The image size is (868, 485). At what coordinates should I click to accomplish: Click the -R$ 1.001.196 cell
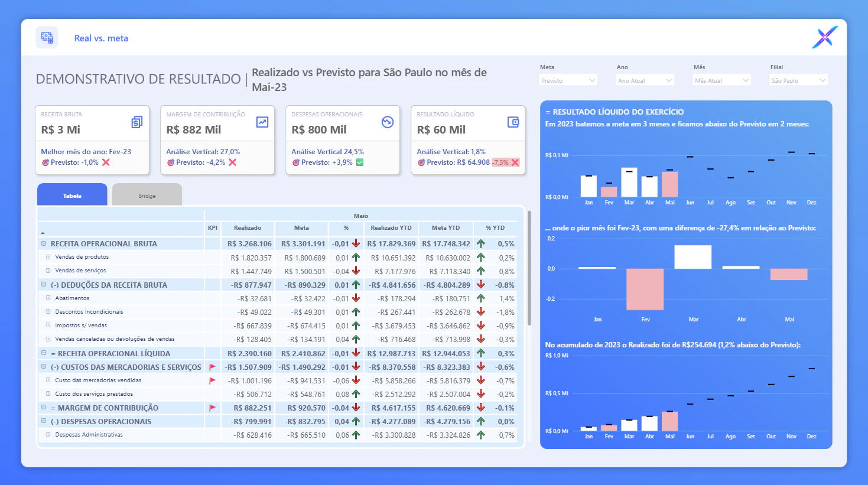click(249, 381)
